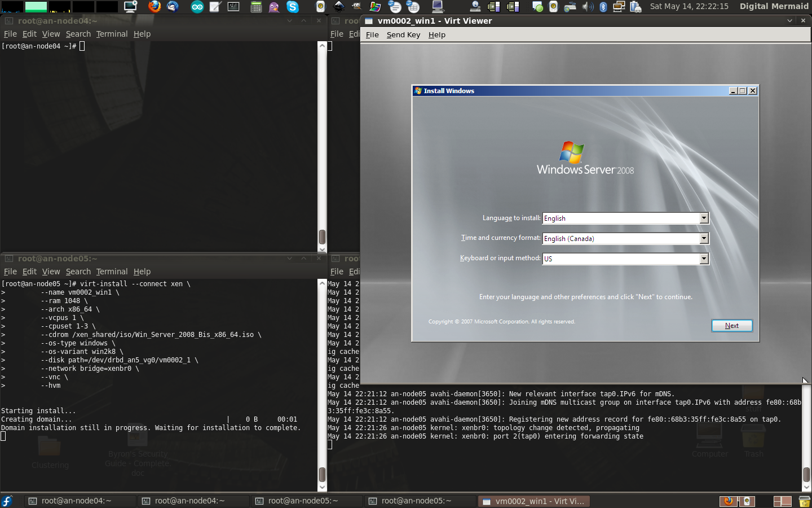Select vm0002_win1 Virt Viewer taskbar button
Image resolution: width=812 pixels, height=508 pixels.
(534, 501)
